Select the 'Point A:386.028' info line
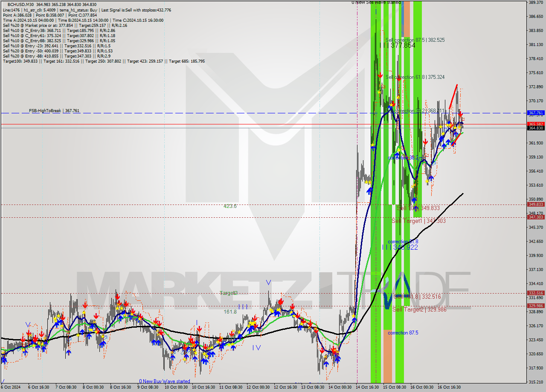The height and width of the screenshot is (392, 546). [50, 15]
